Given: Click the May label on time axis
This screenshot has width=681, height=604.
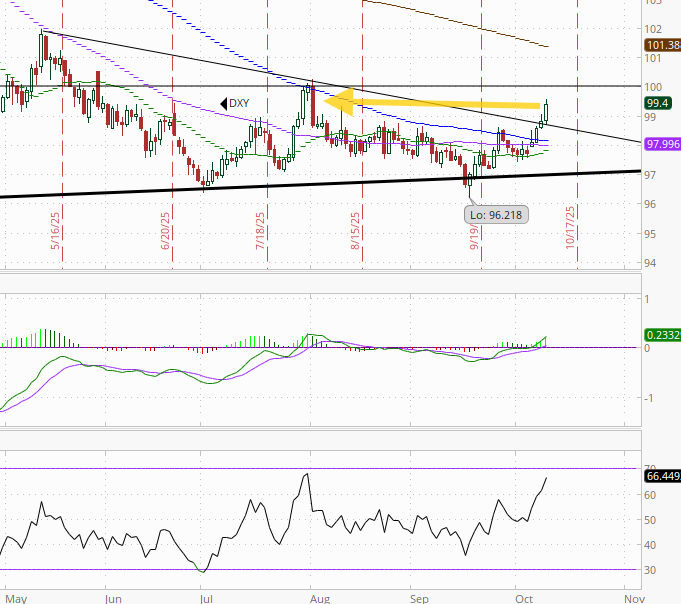Looking at the screenshot, I should point(17,599).
